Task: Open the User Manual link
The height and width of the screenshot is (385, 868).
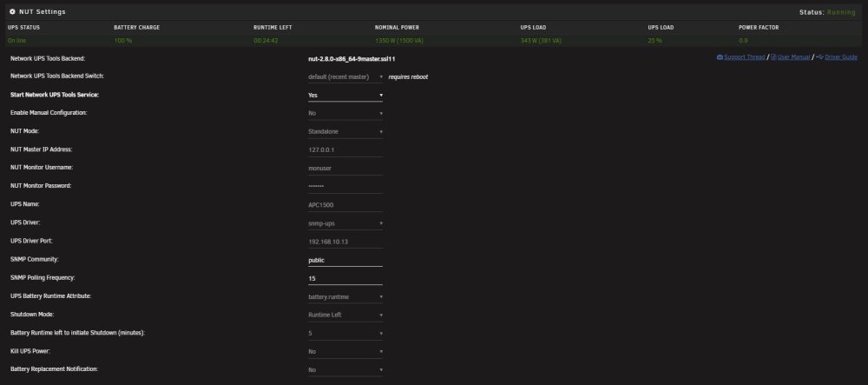Action: [x=794, y=57]
